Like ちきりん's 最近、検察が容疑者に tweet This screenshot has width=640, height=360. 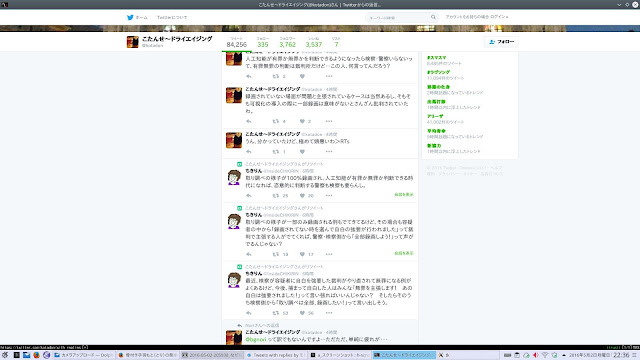click(x=302, y=313)
